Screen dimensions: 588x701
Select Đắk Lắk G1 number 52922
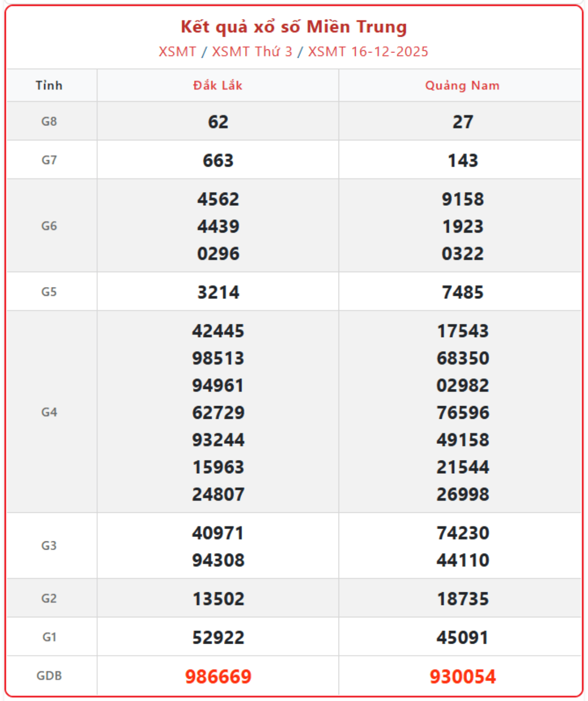pos(218,637)
